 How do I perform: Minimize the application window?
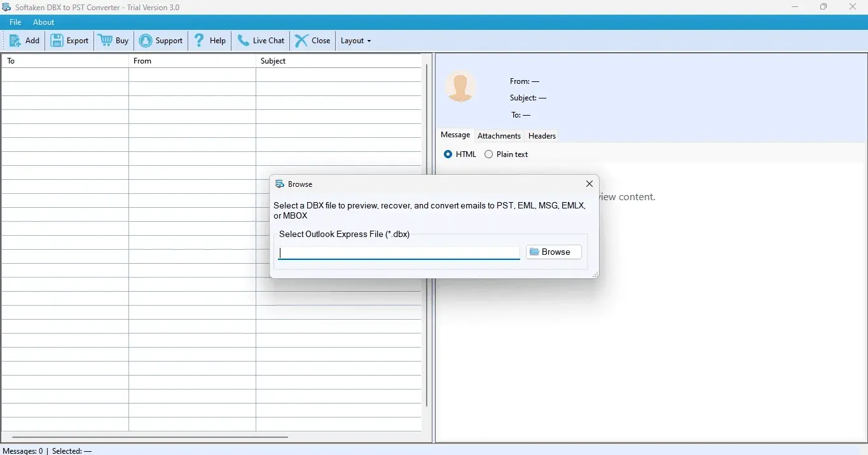click(796, 7)
